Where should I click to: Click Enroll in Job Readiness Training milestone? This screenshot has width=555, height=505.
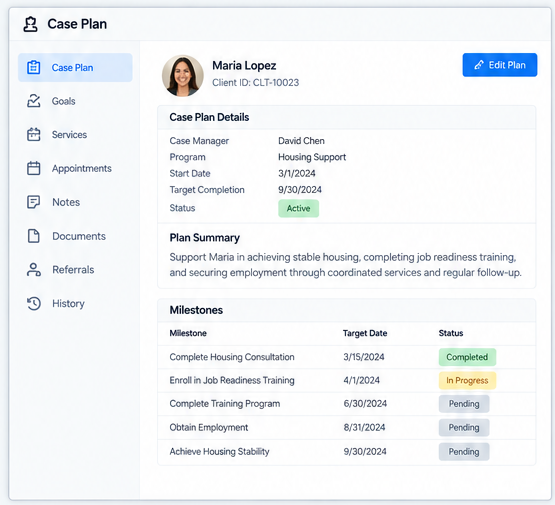coord(232,380)
